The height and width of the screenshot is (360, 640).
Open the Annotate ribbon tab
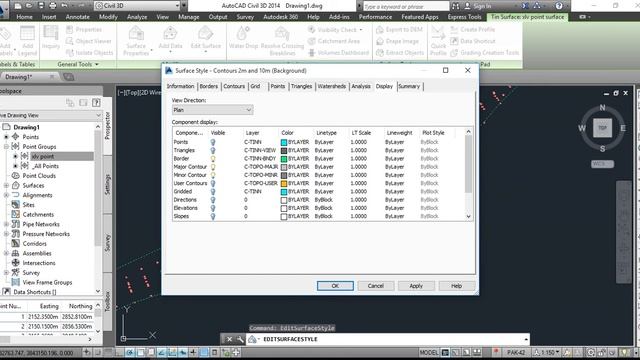point(78,17)
